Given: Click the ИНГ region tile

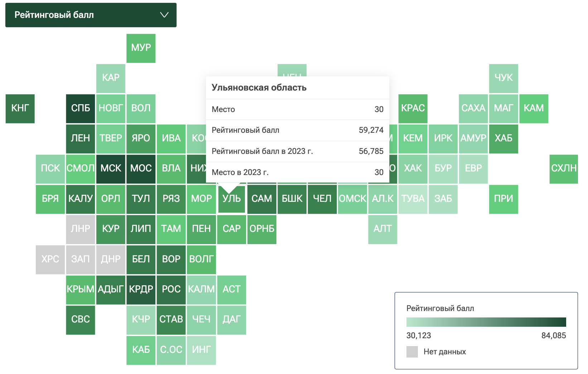Looking at the screenshot, I should (201, 350).
